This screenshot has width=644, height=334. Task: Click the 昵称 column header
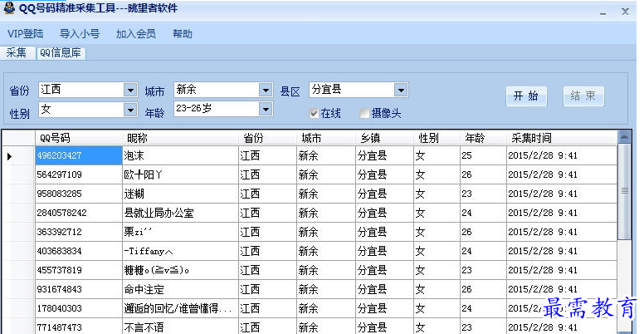click(180, 138)
